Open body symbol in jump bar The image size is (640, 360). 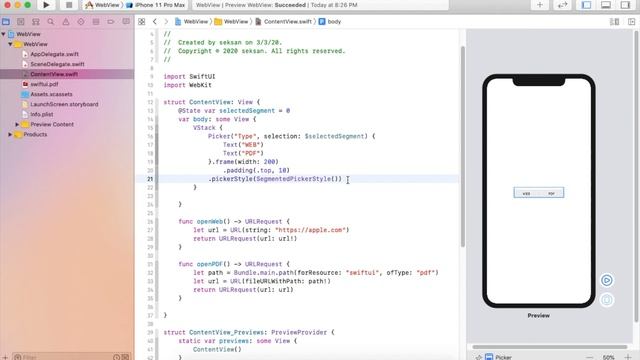pyautogui.click(x=330, y=22)
